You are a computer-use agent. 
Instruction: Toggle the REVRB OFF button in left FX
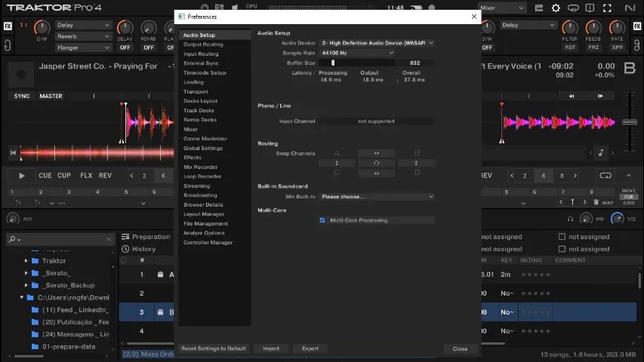149,48
